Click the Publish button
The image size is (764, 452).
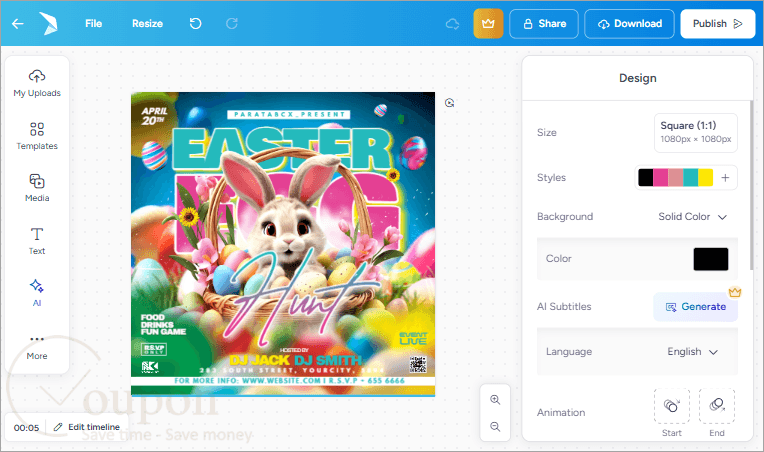[x=718, y=23]
